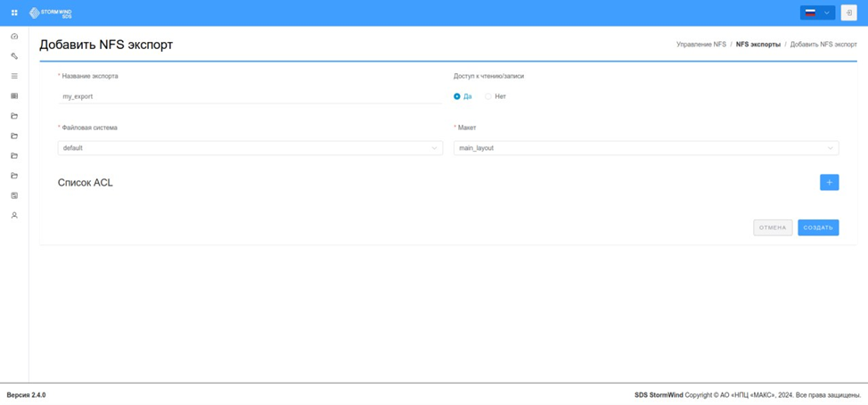868x405 pixels.
Task: Open the "Файловая система" dropdown showing default
Action: pyautogui.click(x=250, y=148)
